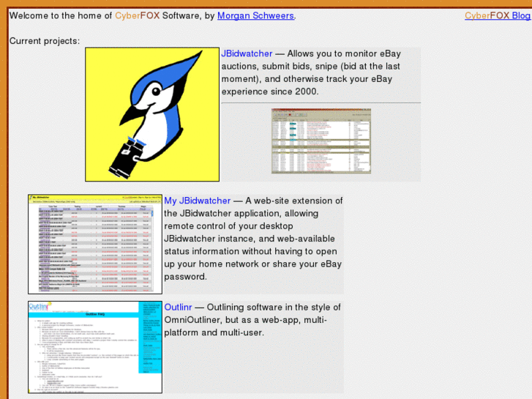This screenshot has height=399, width=532.
Task: Visit the Outlinr project link
Action: pyautogui.click(x=178, y=307)
